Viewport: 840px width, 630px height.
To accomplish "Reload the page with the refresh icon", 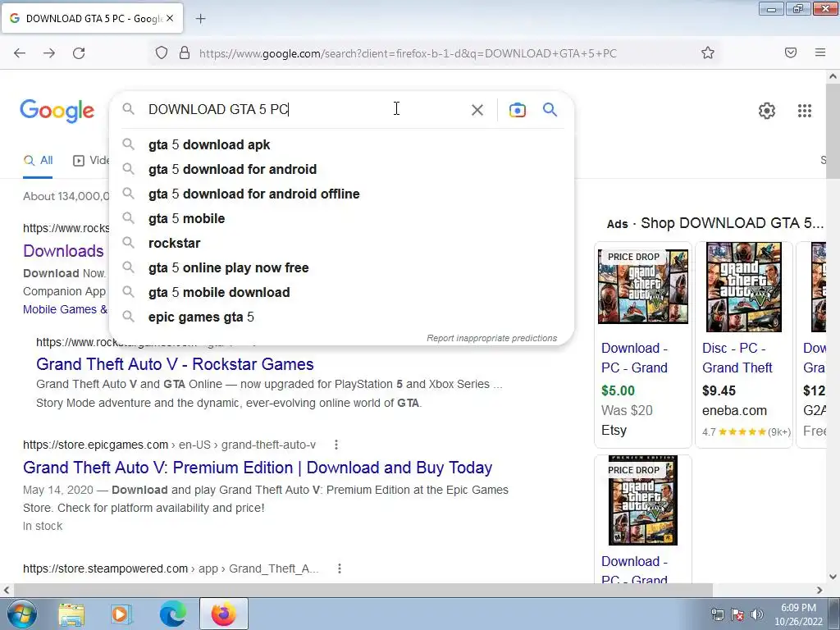I will (x=79, y=53).
